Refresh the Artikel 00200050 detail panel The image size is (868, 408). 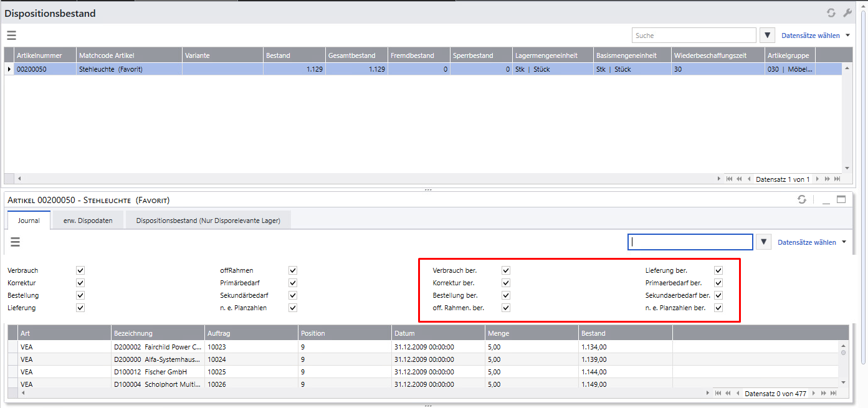(802, 200)
